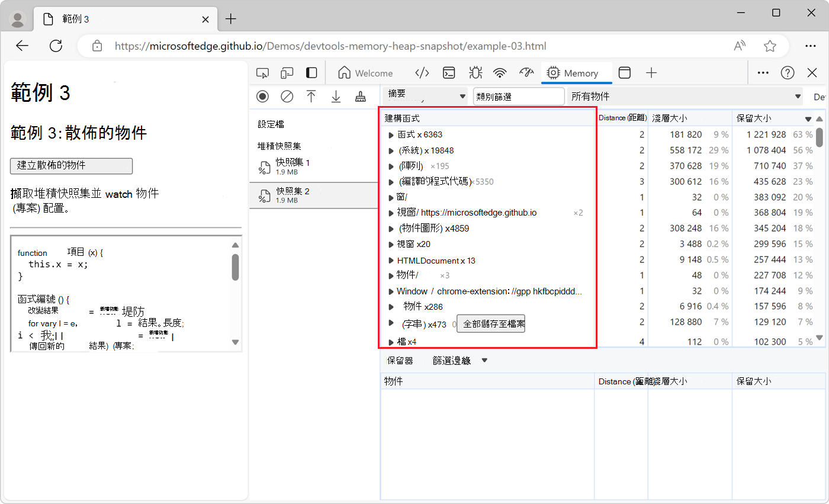Expand the (系統) x 19848 row

click(x=391, y=150)
